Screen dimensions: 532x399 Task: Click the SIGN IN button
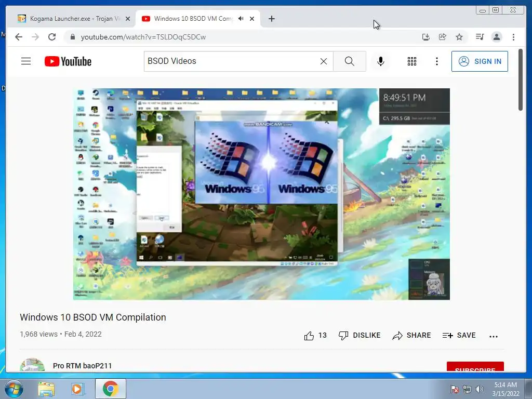tap(480, 61)
